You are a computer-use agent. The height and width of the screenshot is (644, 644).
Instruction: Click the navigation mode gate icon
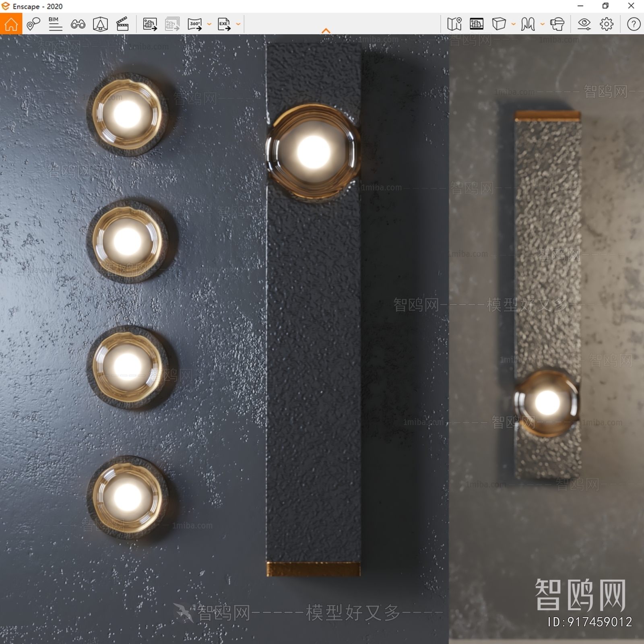click(528, 24)
